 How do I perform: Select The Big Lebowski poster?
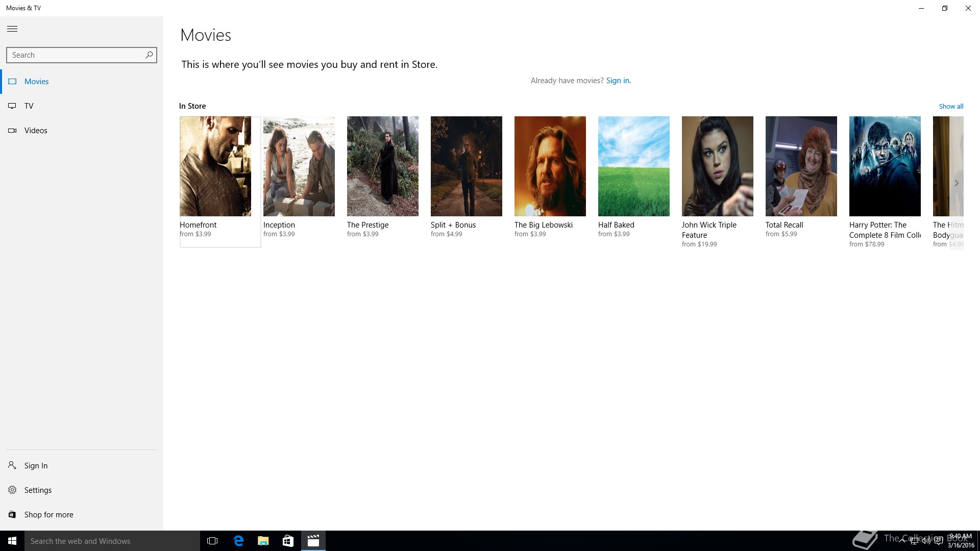click(x=550, y=166)
